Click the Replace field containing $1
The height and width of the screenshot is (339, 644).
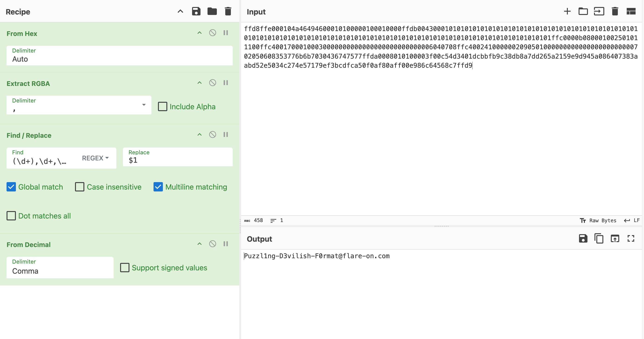point(178,160)
